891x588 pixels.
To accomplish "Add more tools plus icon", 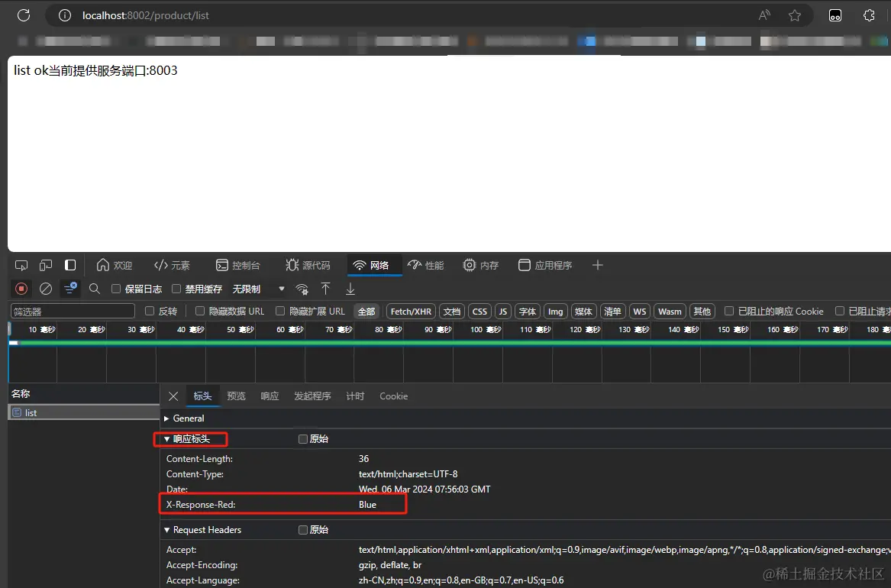I will (x=597, y=265).
